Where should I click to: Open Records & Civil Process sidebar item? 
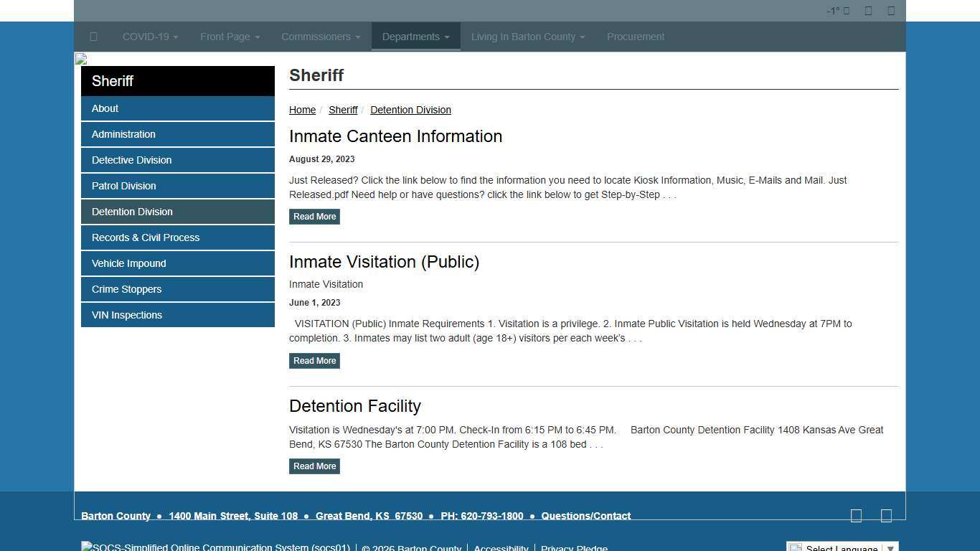[146, 237]
